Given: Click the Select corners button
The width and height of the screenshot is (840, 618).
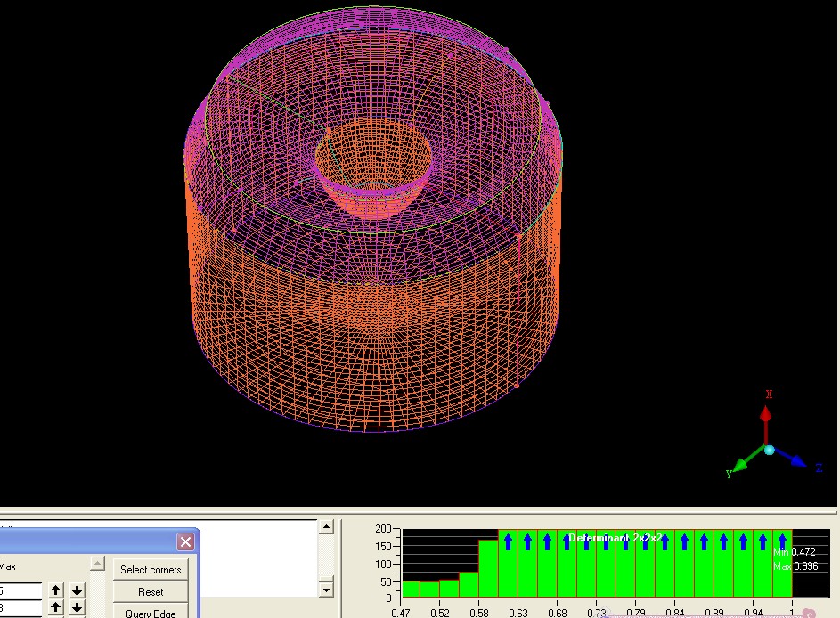Looking at the screenshot, I should click(x=151, y=570).
